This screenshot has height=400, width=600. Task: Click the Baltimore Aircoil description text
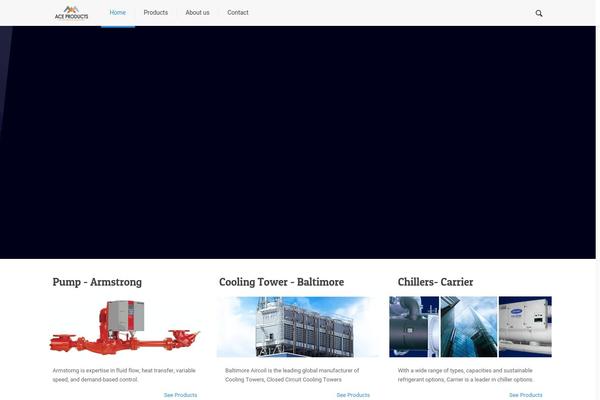tap(292, 375)
